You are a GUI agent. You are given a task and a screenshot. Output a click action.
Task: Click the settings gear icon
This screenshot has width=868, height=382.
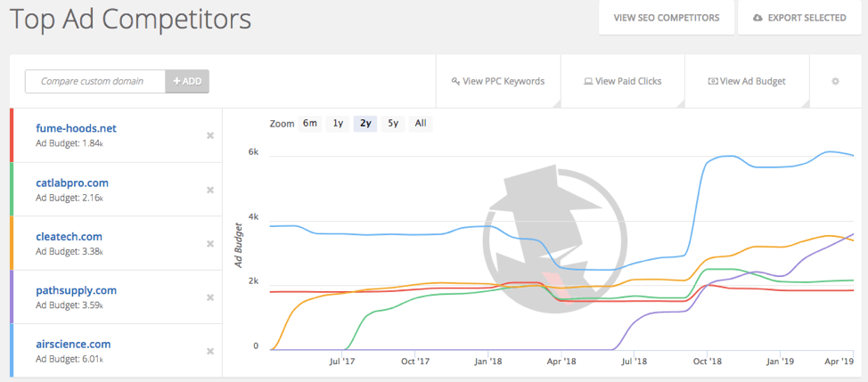(x=835, y=81)
